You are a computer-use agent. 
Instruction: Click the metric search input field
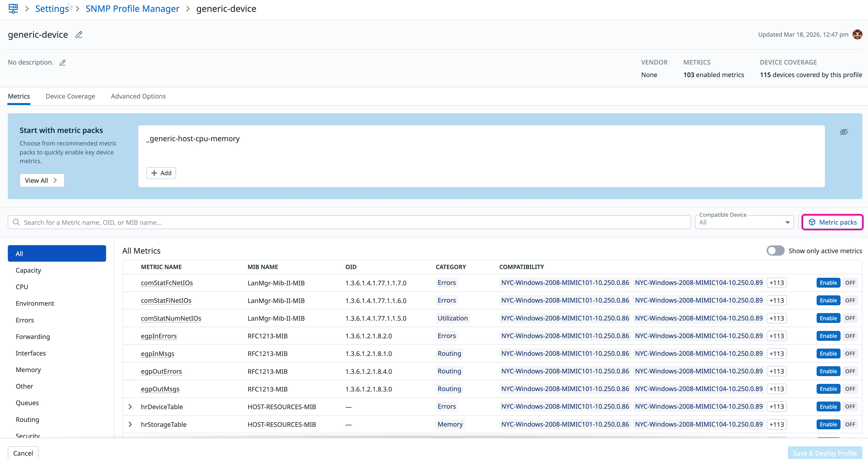click(354, 222)
